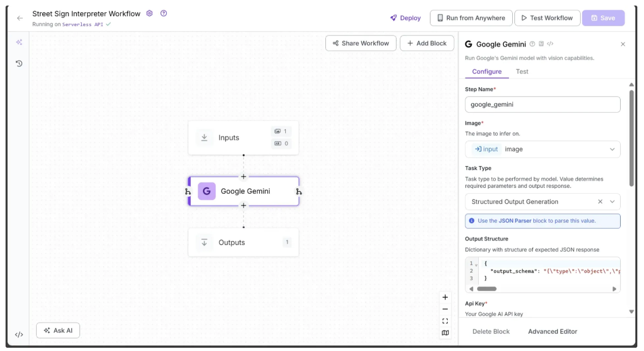Open the Image input dropdown
This screenshot has width=644, height=351.
tap(543, 149)
